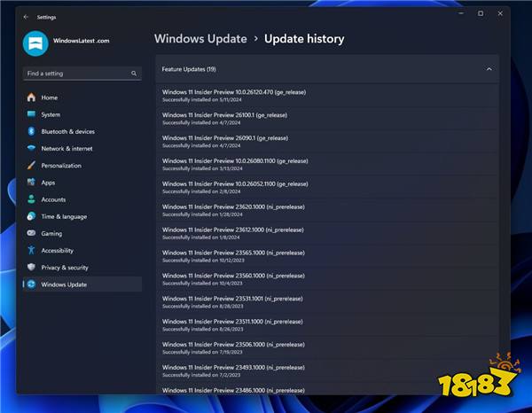
Task: Maximize the Settings window
Action: [x=481, y=13]
